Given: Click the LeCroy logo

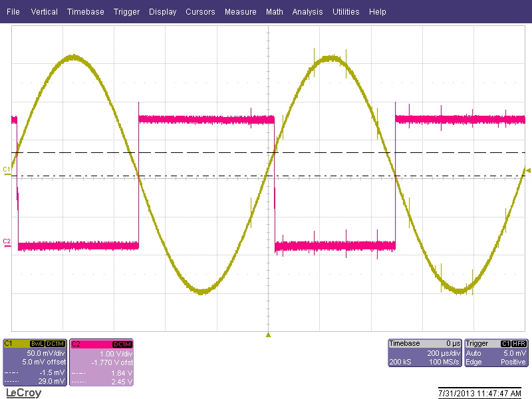Looking at the screenshot, I should pyautogui.click(x=23, y=393).
